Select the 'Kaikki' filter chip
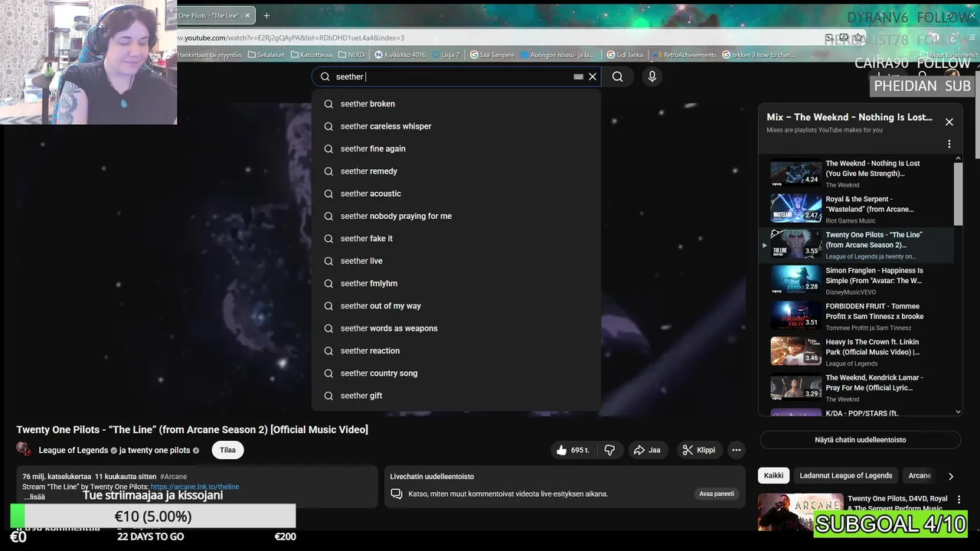 774,475
